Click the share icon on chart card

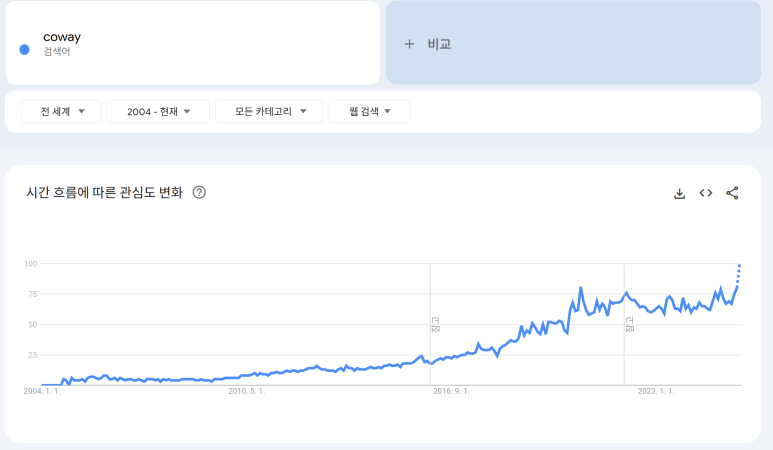click(732, 193)
